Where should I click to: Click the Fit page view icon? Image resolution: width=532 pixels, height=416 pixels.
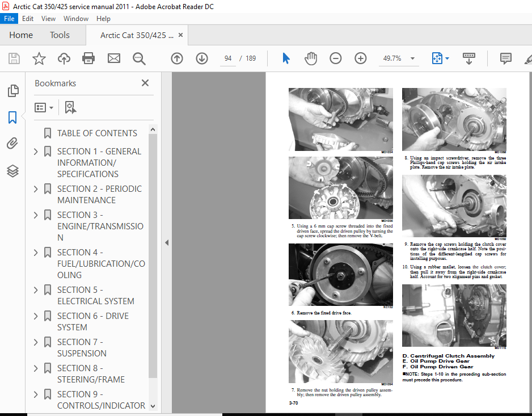(437, 58)
